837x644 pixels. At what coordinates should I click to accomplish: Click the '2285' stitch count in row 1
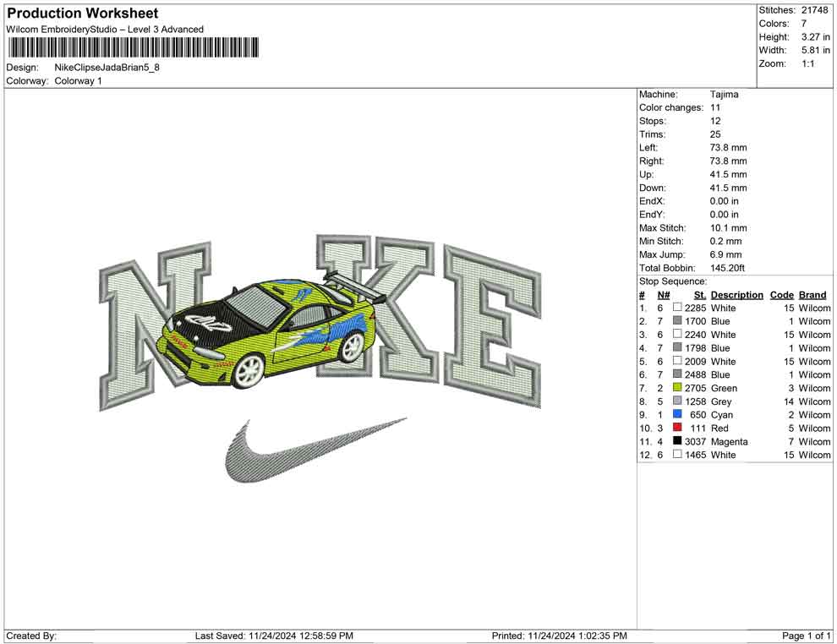click(x=696, y=308)
